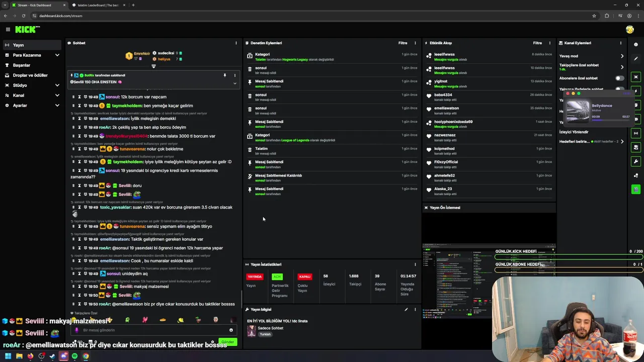The height and width of the screenshot is (362, 644).
Task: Click İzleyici Yönlendir option
Action: [x=574, y=132]
